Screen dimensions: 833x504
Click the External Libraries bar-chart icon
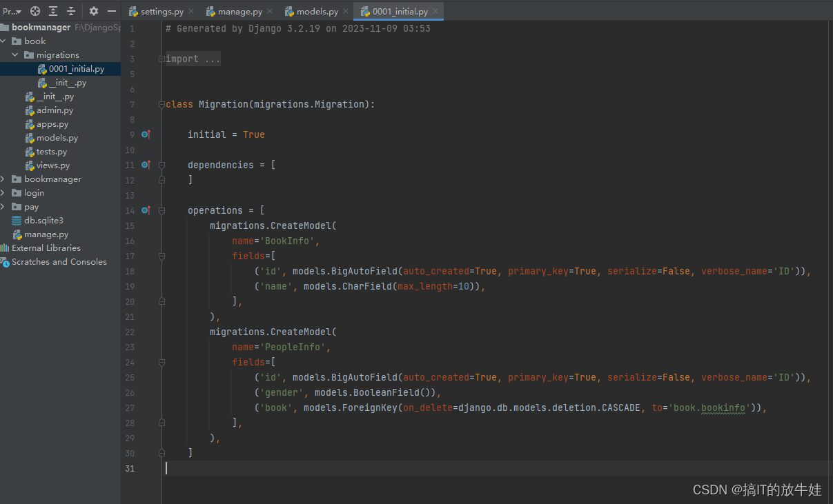(x=5, y=248)
